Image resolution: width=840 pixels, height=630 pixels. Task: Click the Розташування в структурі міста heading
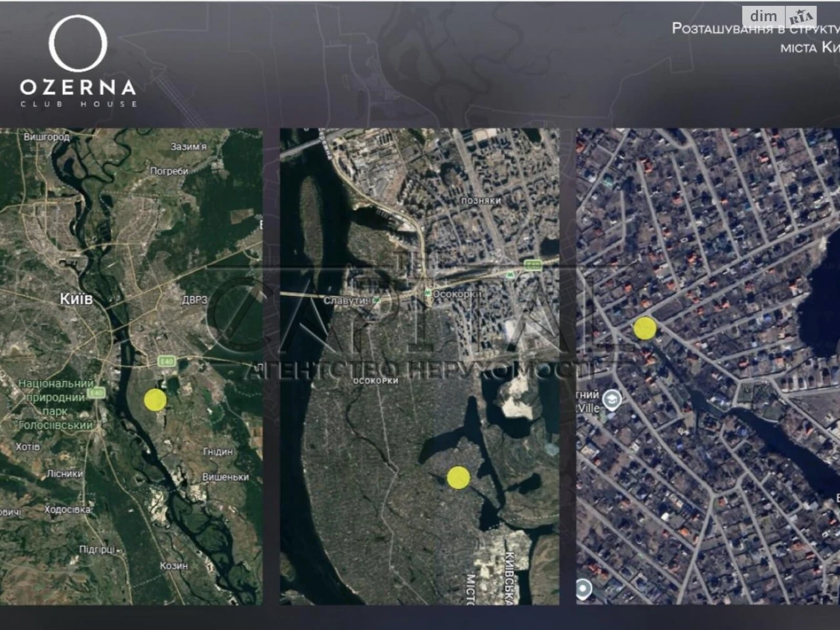click(x=756, y=38)
